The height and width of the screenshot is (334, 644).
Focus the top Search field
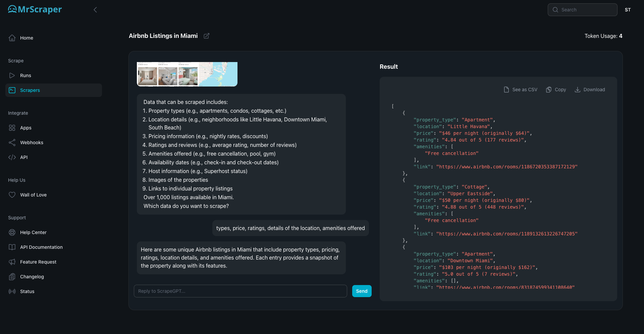coord(582,10)
